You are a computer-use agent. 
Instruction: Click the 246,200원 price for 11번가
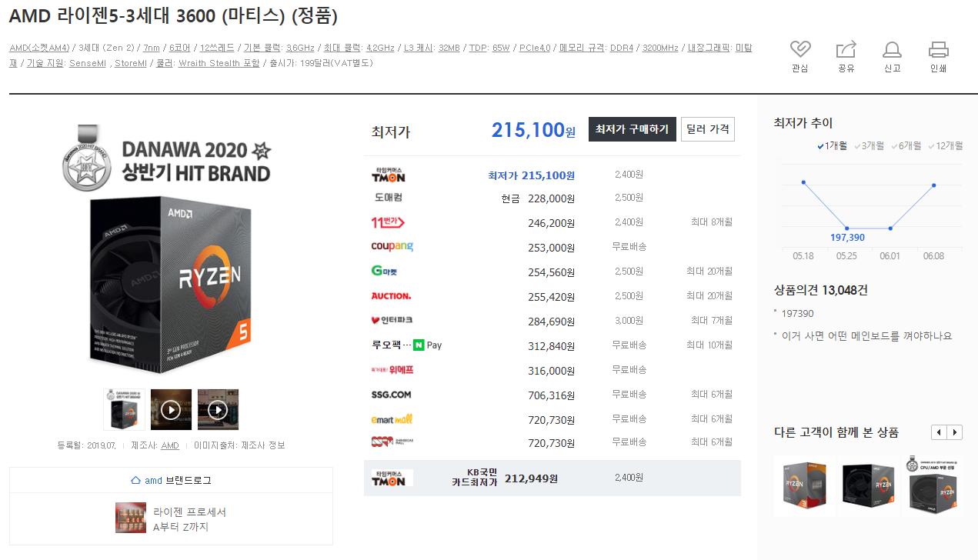551,224
